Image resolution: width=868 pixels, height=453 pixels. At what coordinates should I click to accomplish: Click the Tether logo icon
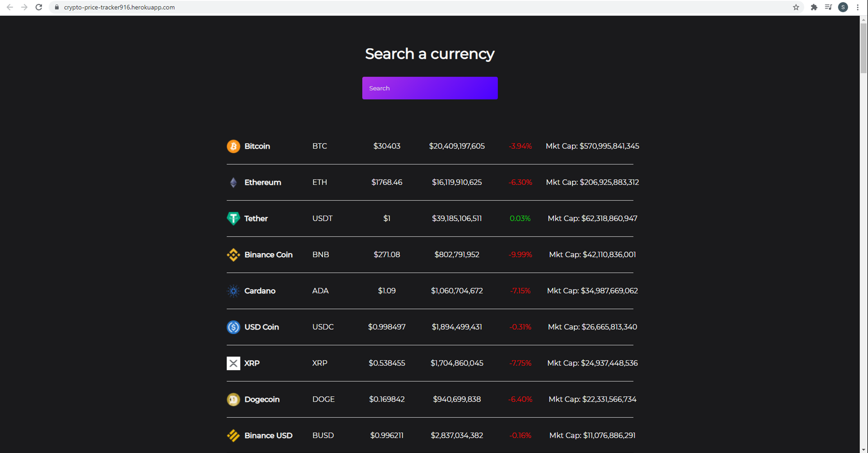pyautogui.click(x=233, y=218)
